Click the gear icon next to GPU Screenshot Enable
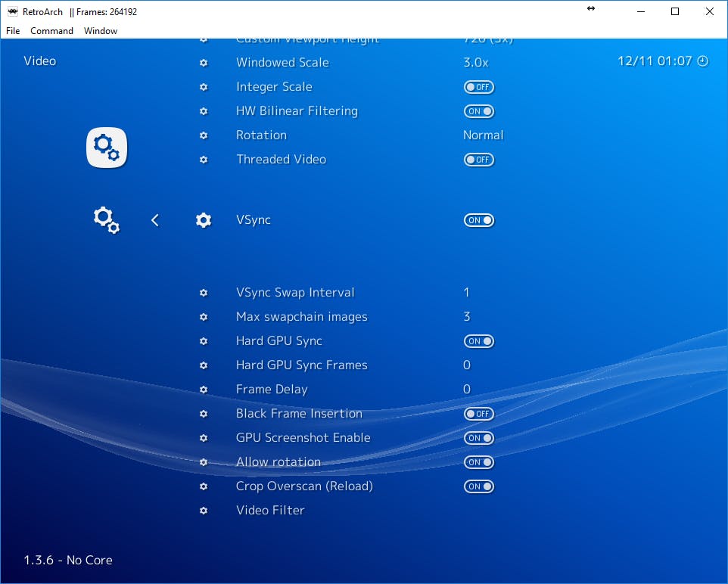728x584 pixels. [204, 438]
